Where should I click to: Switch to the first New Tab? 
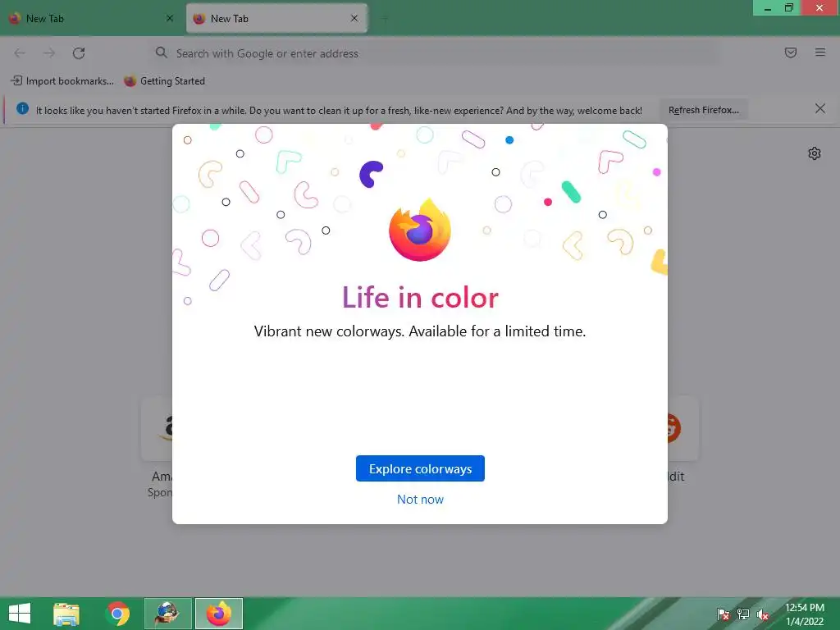click(91, 19)
